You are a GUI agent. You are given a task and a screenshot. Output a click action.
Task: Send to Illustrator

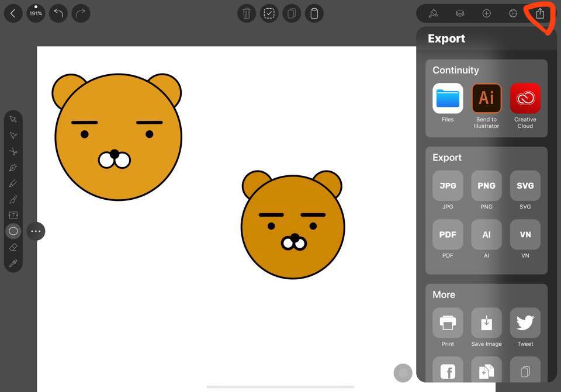(486, 98)
